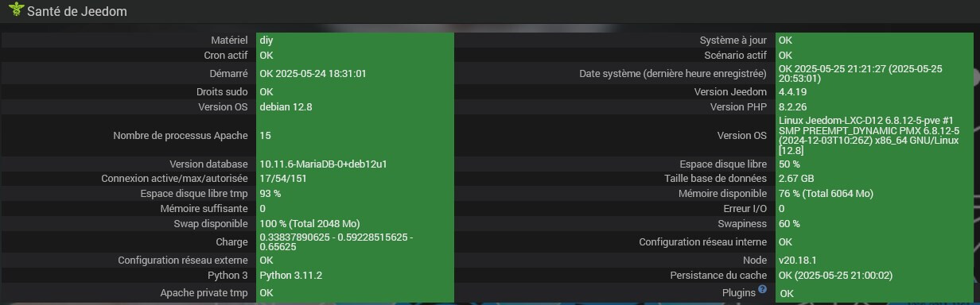980x305 pixels.
Task: Click the 'Python 3.11.2' value
Action: tap(290, 276)
